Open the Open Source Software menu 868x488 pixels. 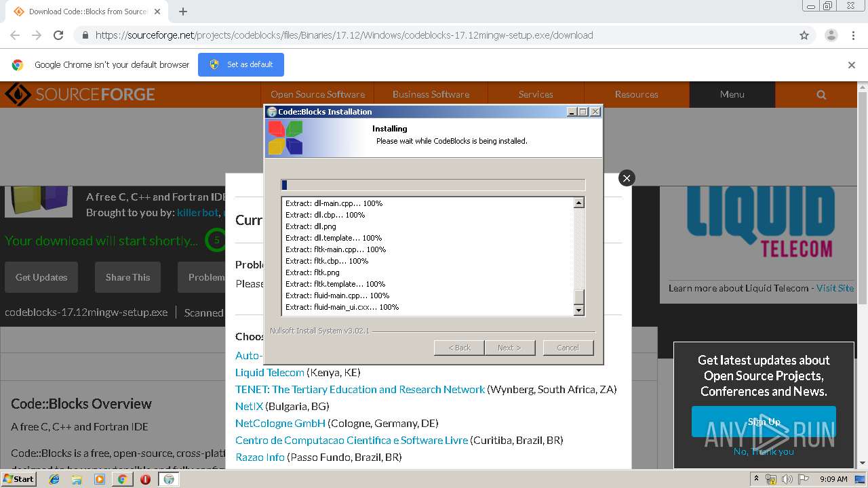point(317,94)
